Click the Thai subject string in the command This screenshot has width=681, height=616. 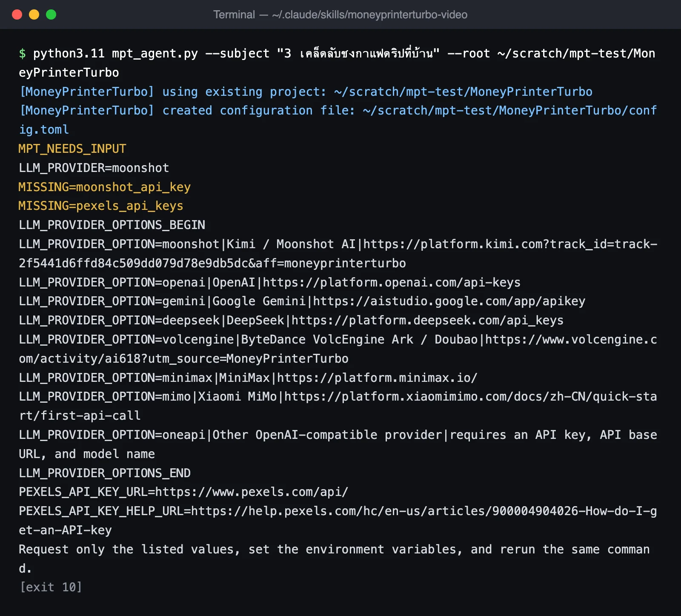pyautogui.click(x=358, y=53)
